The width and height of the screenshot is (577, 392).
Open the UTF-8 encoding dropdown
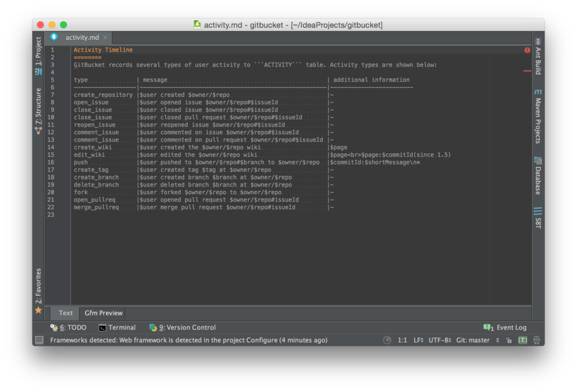tap(440, 340)
